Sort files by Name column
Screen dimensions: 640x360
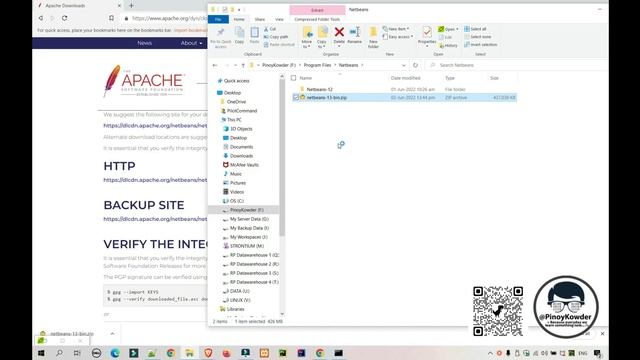tap(306, 78)
